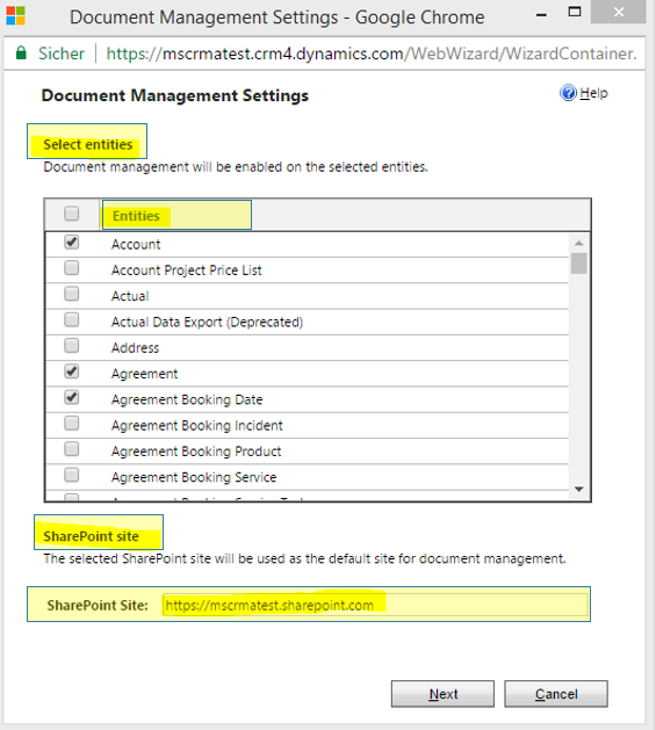Click the Next button
655x730 pixels.
tap(443, 694)
